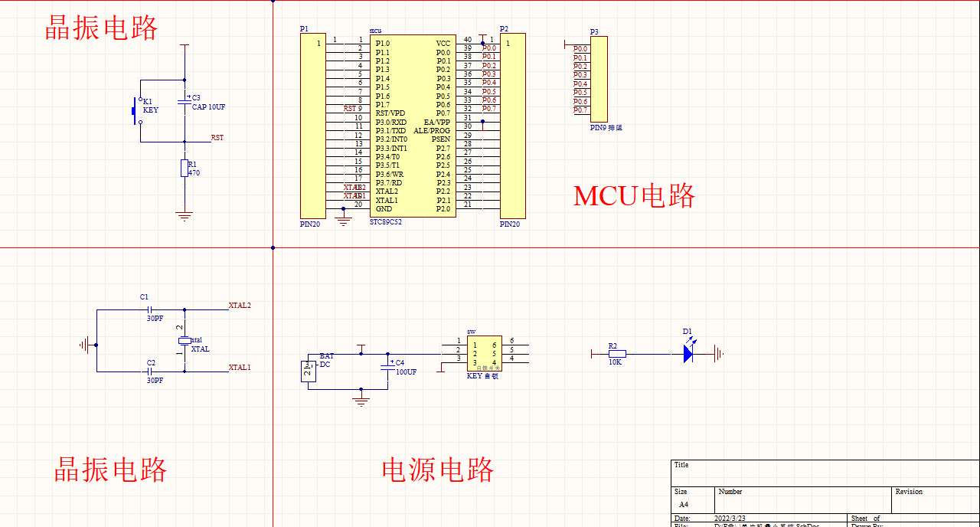The height and width of the screenshot is (527, 980).
Task: Click the XTAL2 net label
Action: tap(239, 305)
